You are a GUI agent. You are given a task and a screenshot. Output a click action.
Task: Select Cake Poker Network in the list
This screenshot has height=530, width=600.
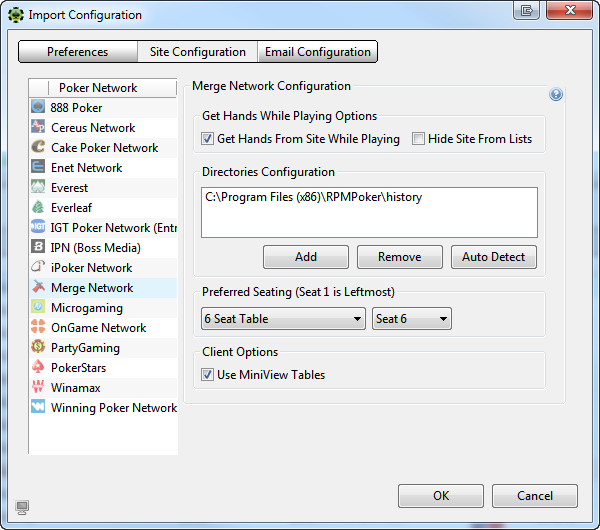point(103,147)
